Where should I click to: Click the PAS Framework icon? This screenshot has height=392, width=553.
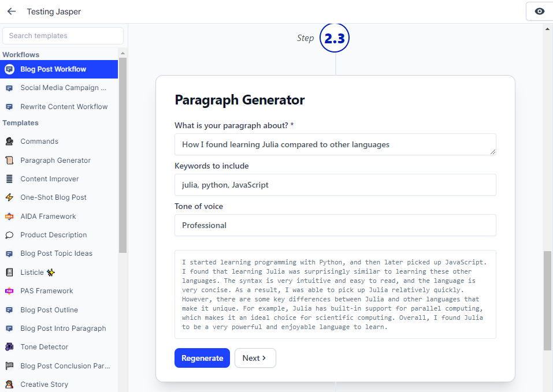tap(9, 291)
